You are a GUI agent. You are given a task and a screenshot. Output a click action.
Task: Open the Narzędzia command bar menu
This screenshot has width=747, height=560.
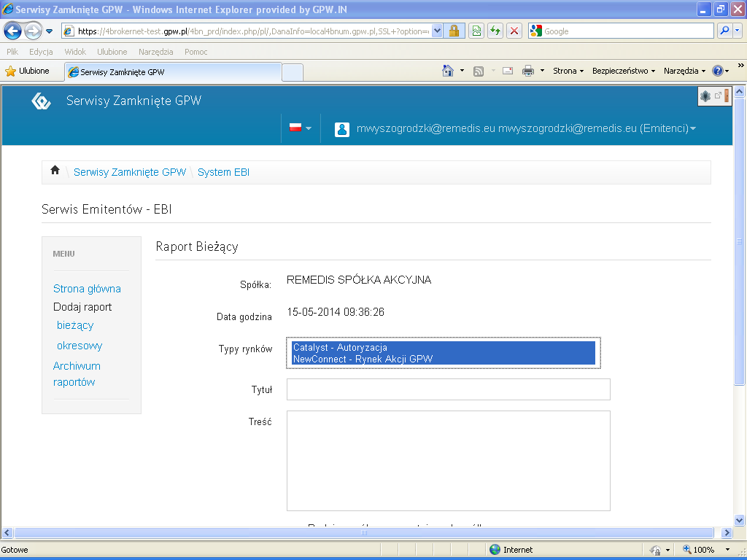(684, 71)
